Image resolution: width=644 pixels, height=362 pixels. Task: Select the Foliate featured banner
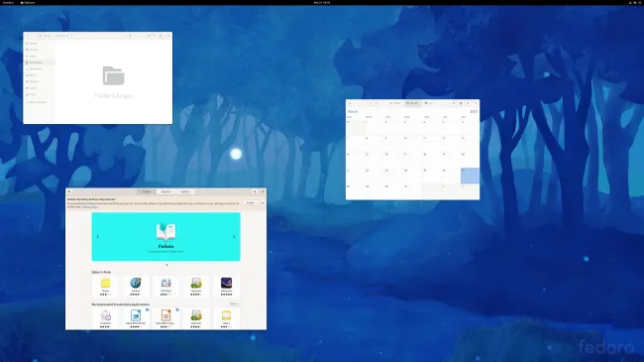click(165, 236)
